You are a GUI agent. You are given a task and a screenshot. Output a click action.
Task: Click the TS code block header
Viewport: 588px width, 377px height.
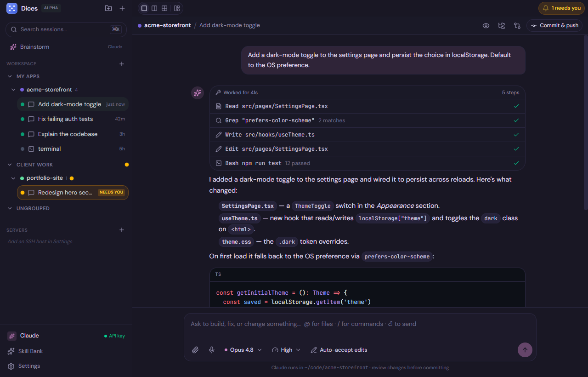coord(367,274)
